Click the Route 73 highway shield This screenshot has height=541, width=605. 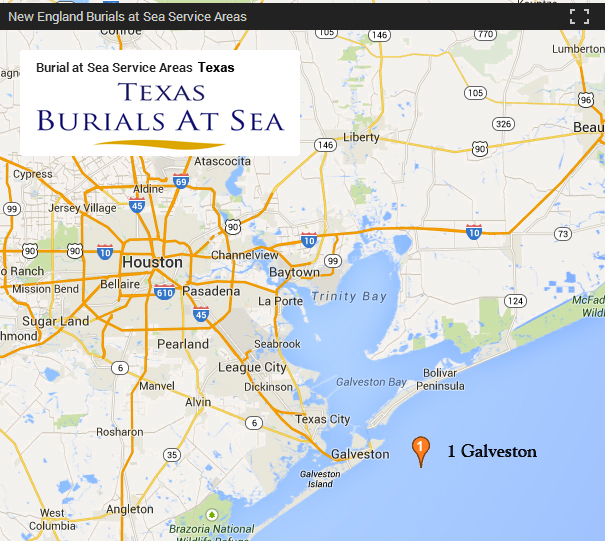pyautogui.click(x=563, y=233)
